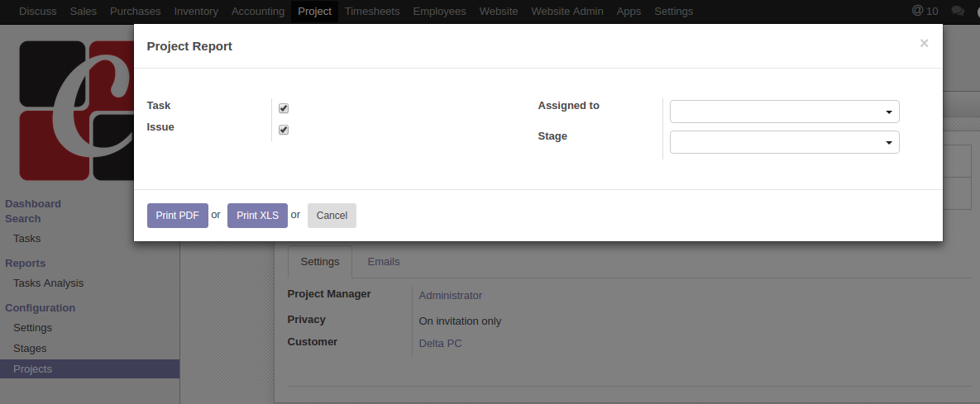Open the Inventory menu

tap(196, 12)
